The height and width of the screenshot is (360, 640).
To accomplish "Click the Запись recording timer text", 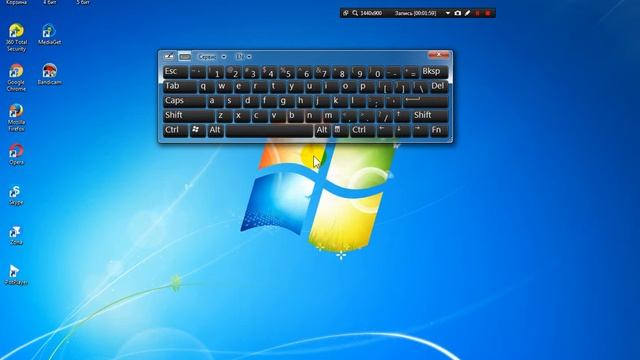I will (x=416, y=13).
